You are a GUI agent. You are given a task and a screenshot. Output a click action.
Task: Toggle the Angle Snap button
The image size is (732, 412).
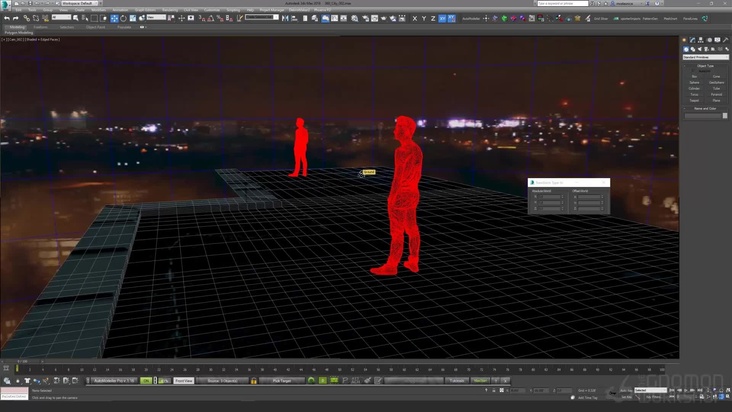tap(211, 18)
